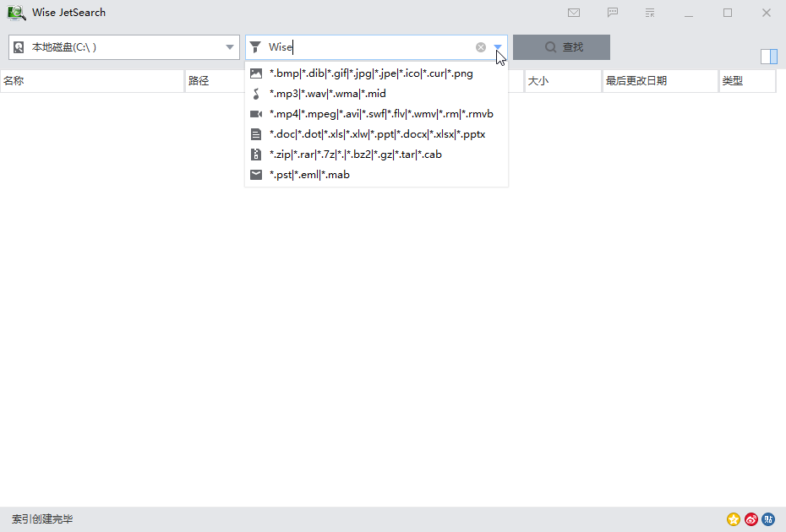786x532 pixels.
Task: Select the video filter *.mp4|*.mpeg|*.avi
Action: (x=376, y=114)
